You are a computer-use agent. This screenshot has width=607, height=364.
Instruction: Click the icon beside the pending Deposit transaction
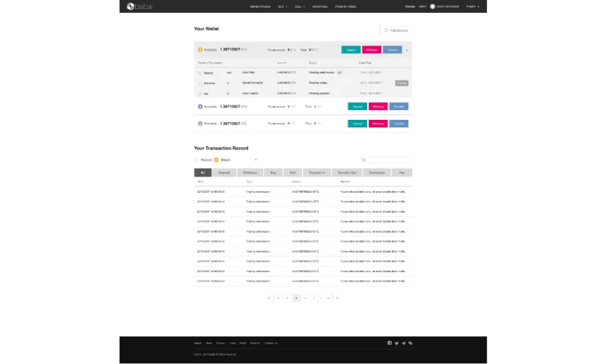[200, 73]
